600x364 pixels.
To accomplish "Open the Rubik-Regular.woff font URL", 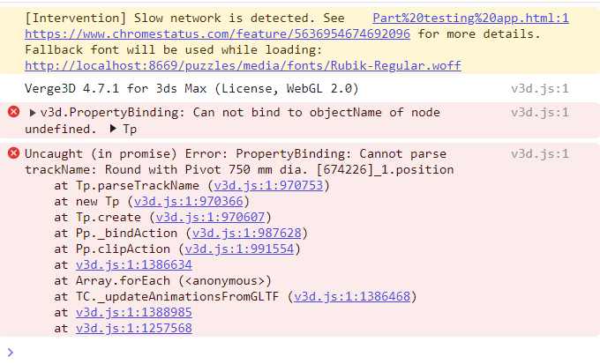I will (243, 65).
